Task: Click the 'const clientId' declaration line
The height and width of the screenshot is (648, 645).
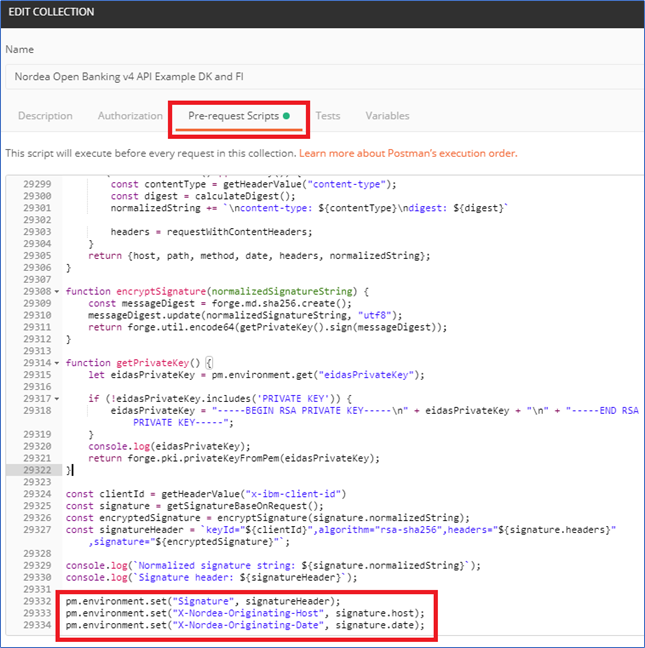Action: [x=206, y=494]
